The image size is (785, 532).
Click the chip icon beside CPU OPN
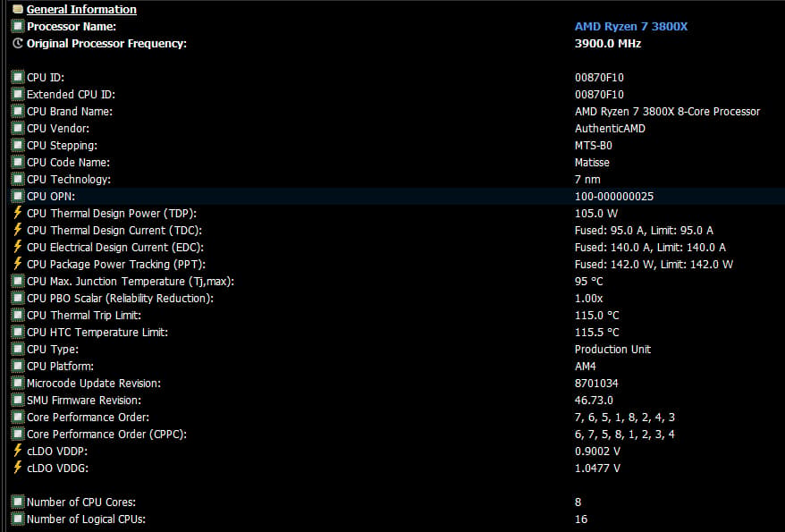coord(18,196)
